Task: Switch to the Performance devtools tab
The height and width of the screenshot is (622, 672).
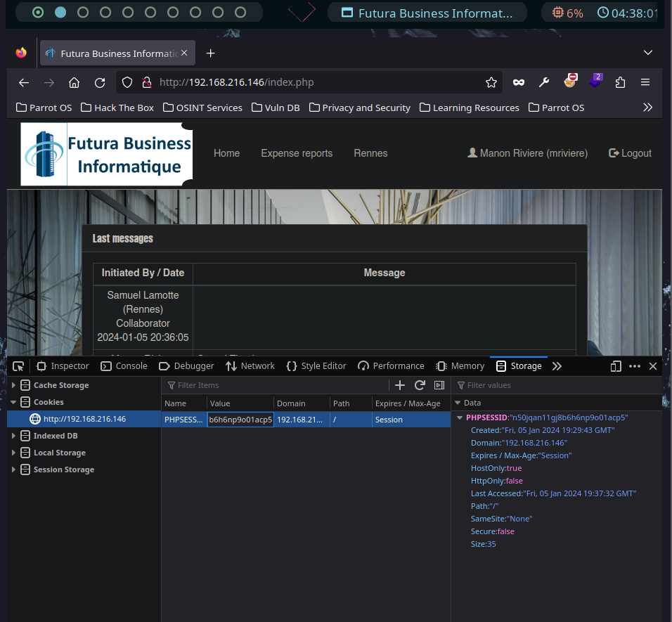Action: pyautogui.click(x=391, y=366)
